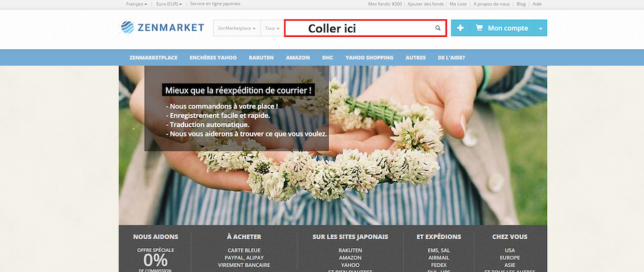Image resolution: width=644 pixels, height=272 pixels.
Task: Click the 0% commission offer text
Action: [x=156, y=260]
